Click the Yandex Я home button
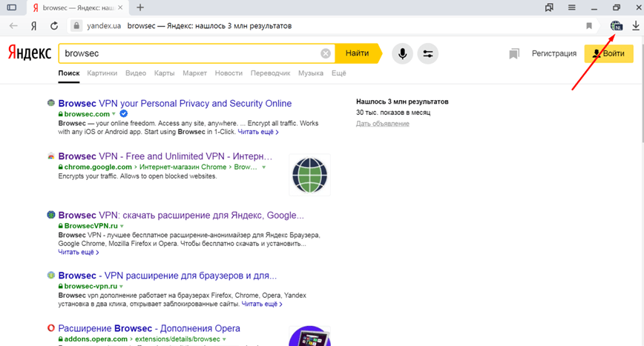The height and width of the screenshot is (346, 644). coord(34,26)
